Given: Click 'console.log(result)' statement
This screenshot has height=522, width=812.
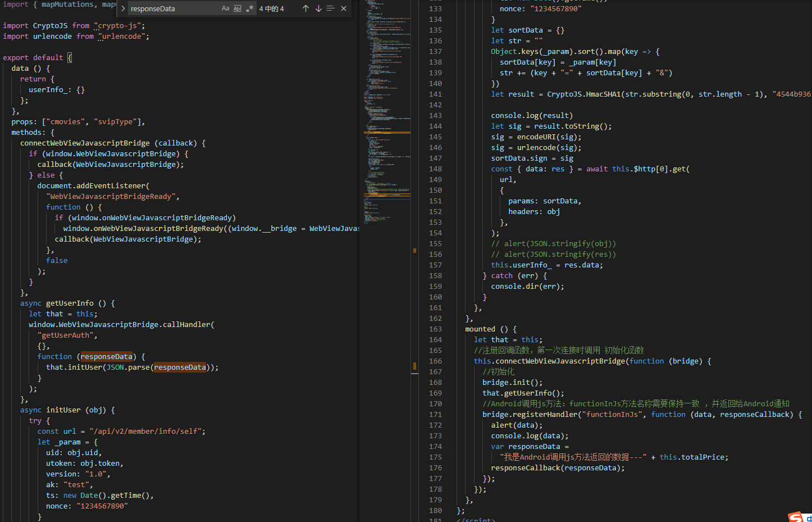Looking at the screenshot, I should (x=532, y=116).
